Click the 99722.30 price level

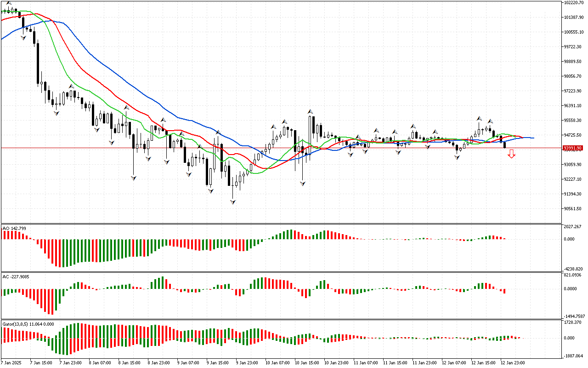tap(573, 47)
